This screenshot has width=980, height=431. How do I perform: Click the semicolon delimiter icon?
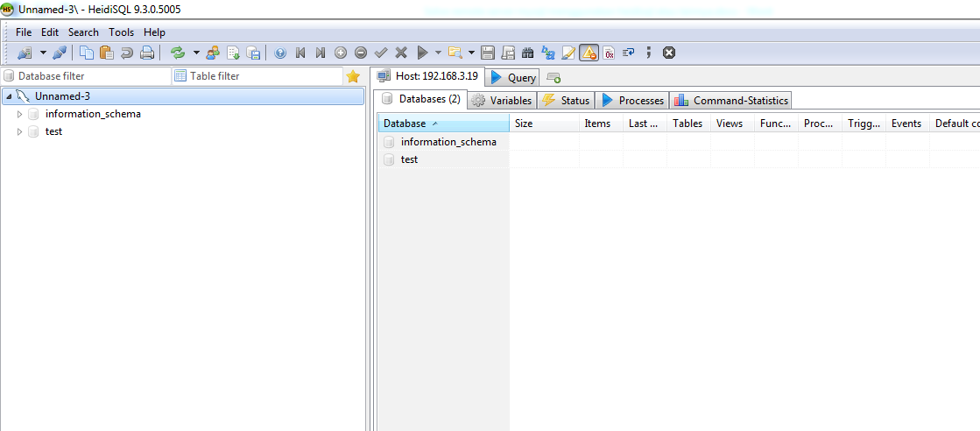pyautogui.click(x=649, y=53)
